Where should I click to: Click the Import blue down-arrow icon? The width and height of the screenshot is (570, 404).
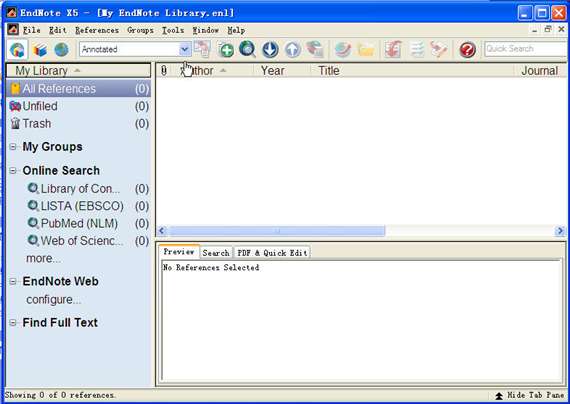270,50
